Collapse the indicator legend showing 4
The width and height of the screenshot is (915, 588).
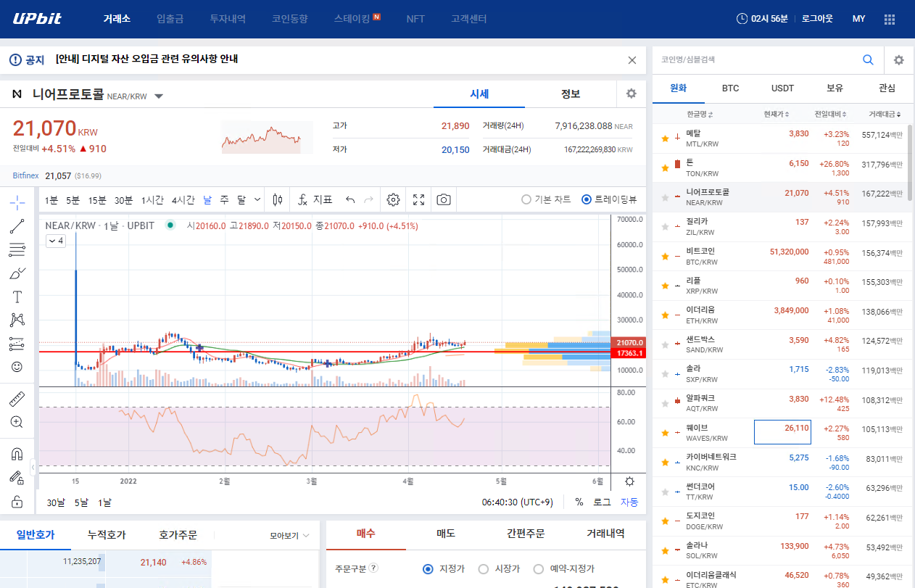coord(55,241)
